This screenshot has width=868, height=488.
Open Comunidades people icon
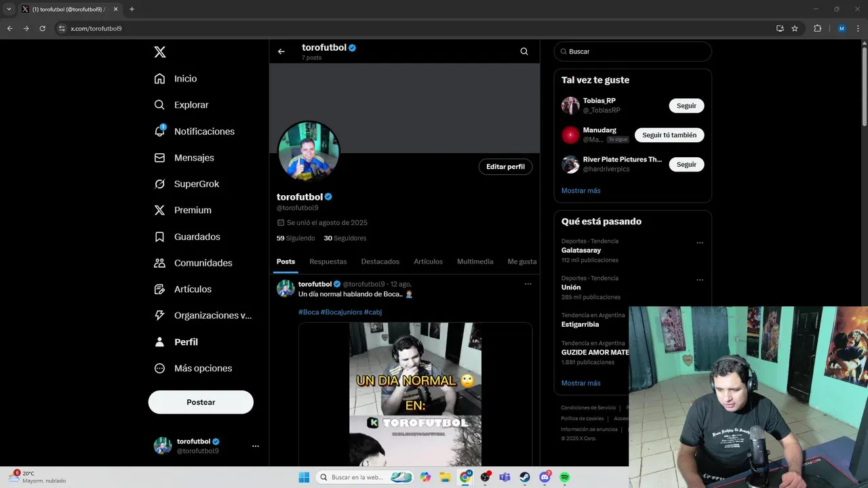pyautogui.click(x=159, y=263)
